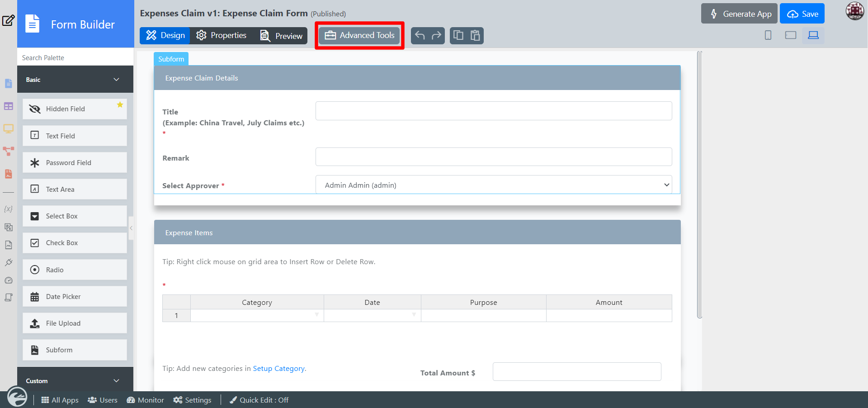868x408 pixels.
Task: Open the red Process flow icon in sidebar
Action: click(9, 151)
